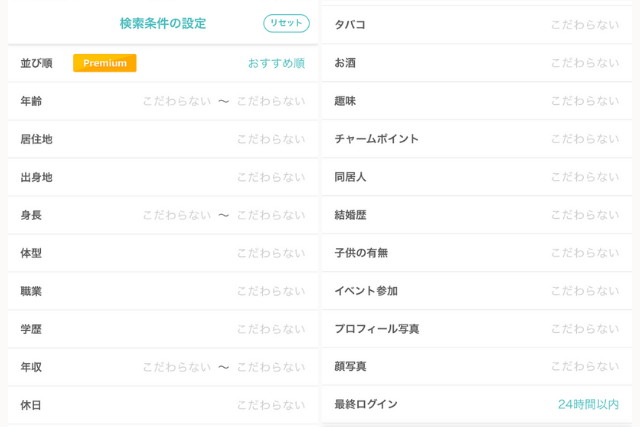Open the おすすめ順 sort order selector
640x427 pixels.
276,63
